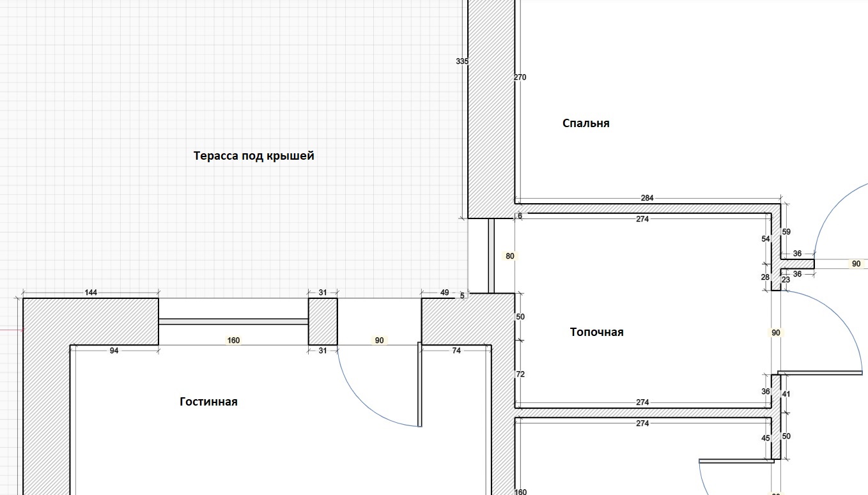Click the hatched wall left of Спальня

click(492, 109)
